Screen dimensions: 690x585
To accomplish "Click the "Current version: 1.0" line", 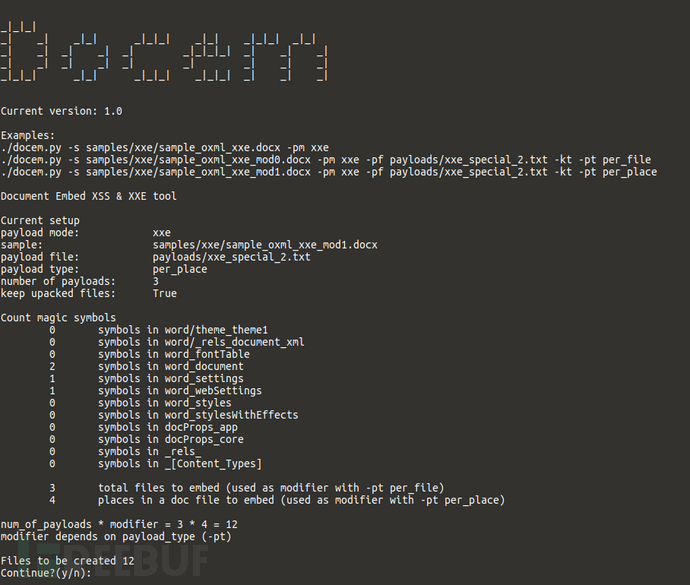I will (62, 111).
